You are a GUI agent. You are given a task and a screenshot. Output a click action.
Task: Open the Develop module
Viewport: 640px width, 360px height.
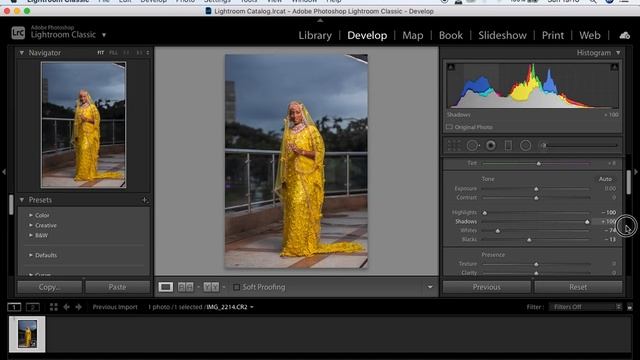coord(367,36)
